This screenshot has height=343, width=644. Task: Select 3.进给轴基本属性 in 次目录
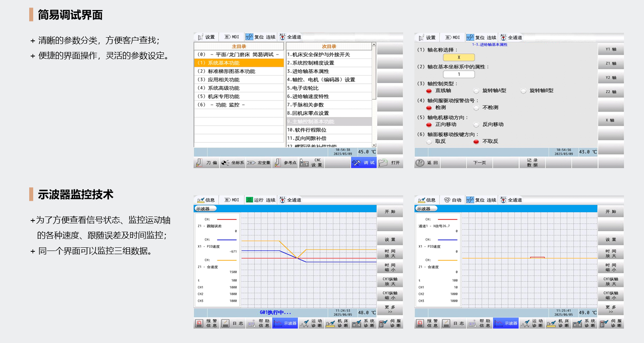[329, 71]
